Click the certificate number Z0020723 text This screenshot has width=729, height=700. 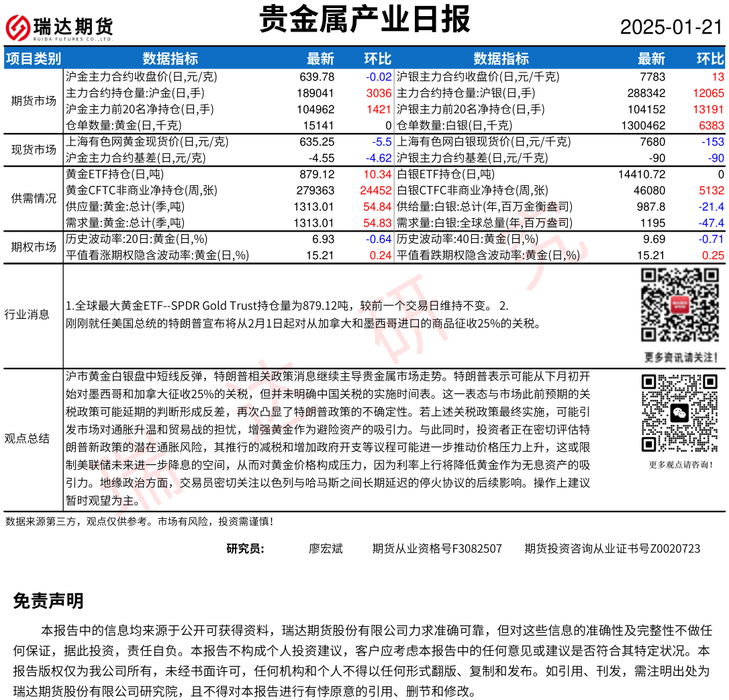612,549
